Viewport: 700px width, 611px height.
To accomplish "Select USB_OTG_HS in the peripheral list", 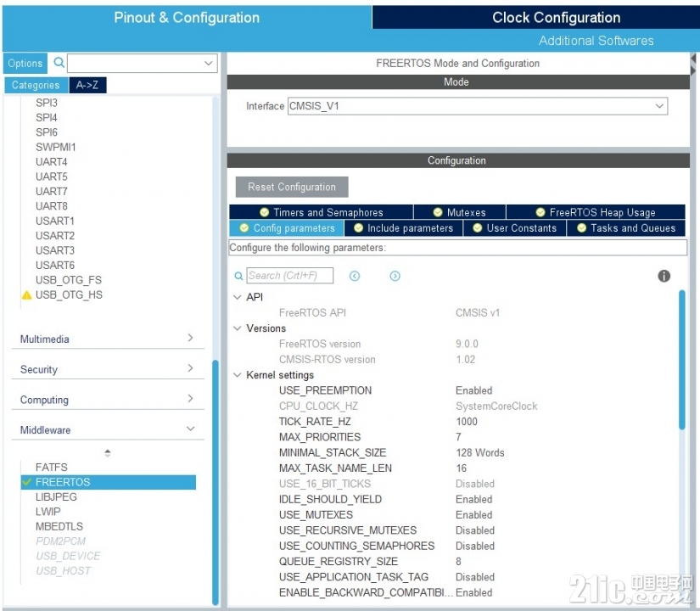I will tap(69, 294).
